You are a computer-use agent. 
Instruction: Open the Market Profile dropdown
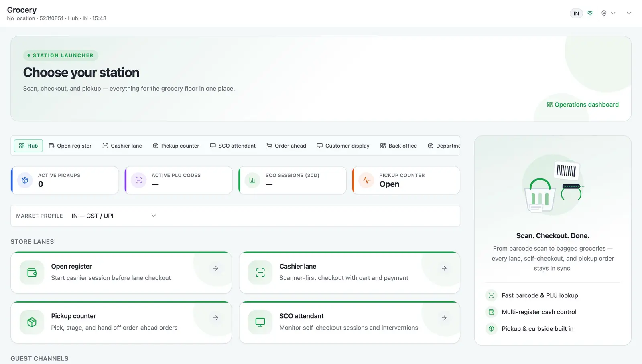114,216
